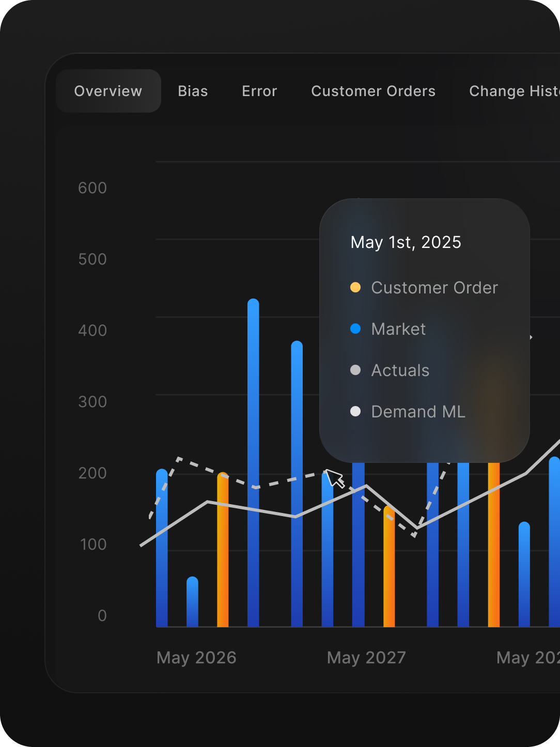560x747 pixels.
Task: Click the May 2027 x-axis label
Action: coord(366,658)
